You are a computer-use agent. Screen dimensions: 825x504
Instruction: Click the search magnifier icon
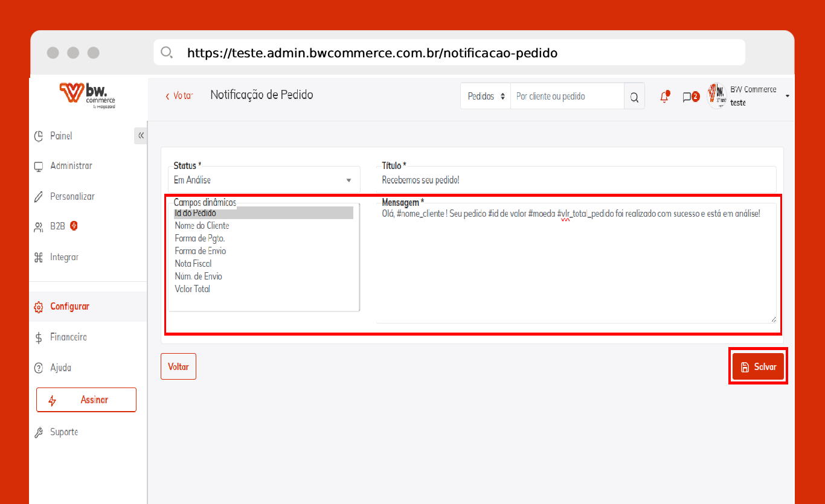[x=634, y=97]
